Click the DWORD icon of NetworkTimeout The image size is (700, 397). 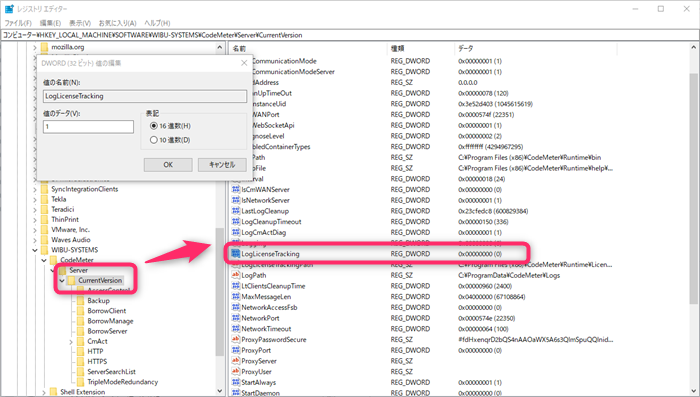coord(236,329)
